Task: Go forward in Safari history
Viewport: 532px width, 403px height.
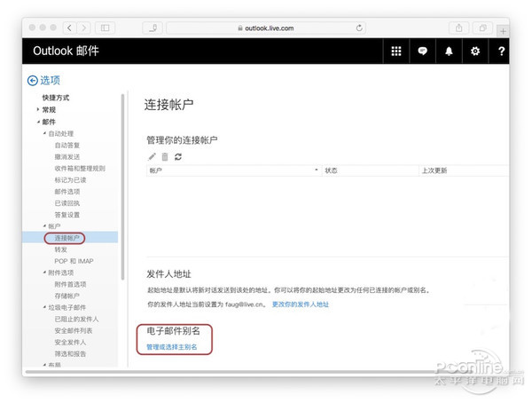Action: click(84, 28)
